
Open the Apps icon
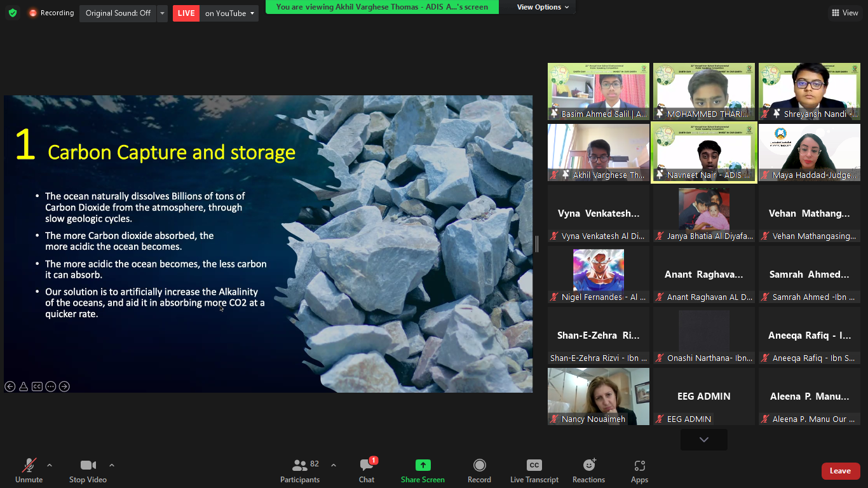pyautogui.click(x=639, y=466)
